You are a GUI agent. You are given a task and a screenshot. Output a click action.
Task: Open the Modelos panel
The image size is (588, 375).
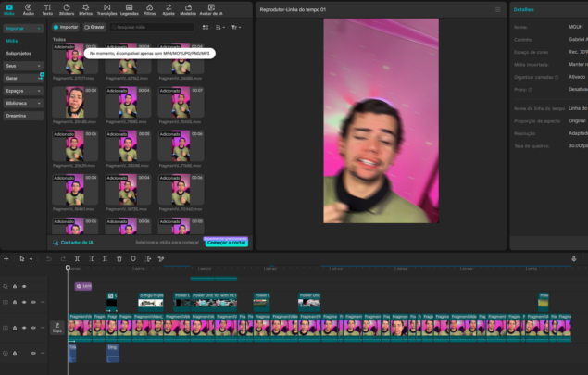tap(188, 10)
